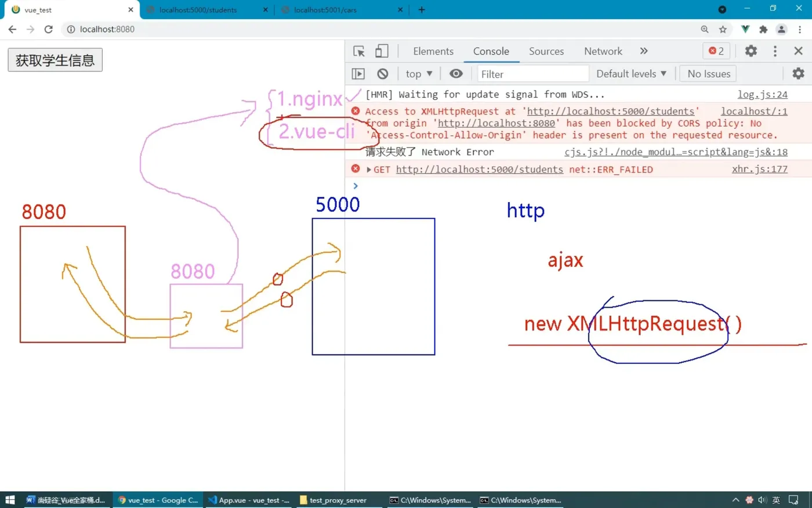
Task: Click the red error count badge
Action: pos(716,51)
